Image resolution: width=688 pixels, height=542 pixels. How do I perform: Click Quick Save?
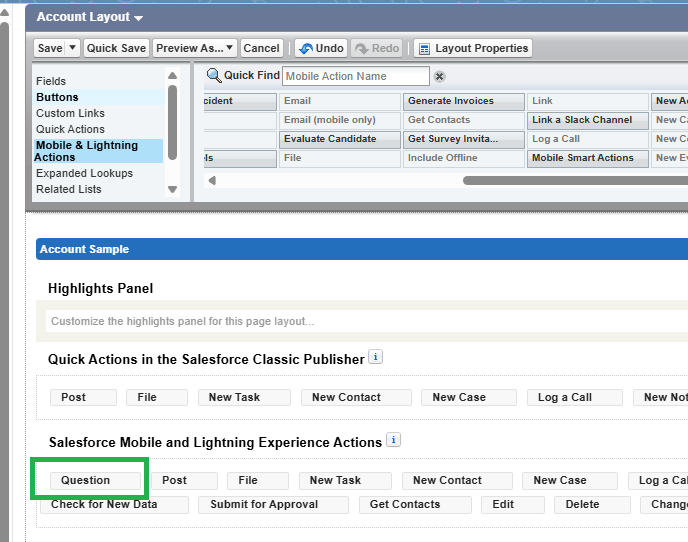click(x=116, y=48)
